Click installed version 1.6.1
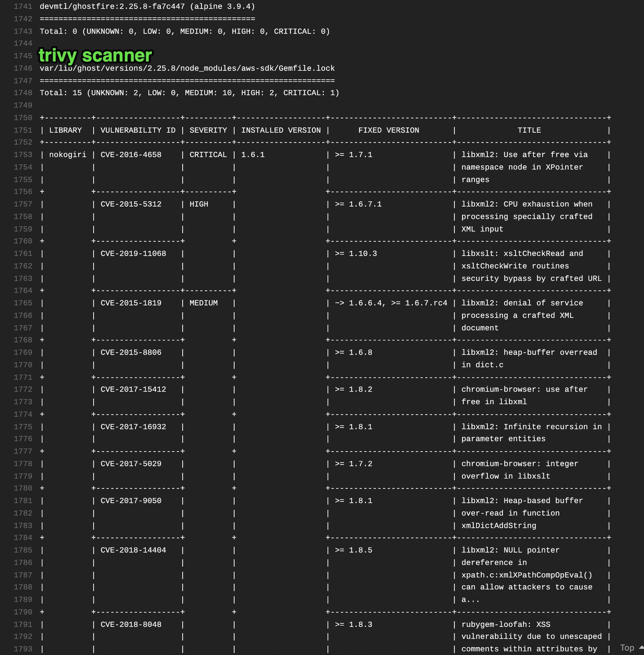Image resolution: width=644 pixels, height=655 pixels. (253, 155)
